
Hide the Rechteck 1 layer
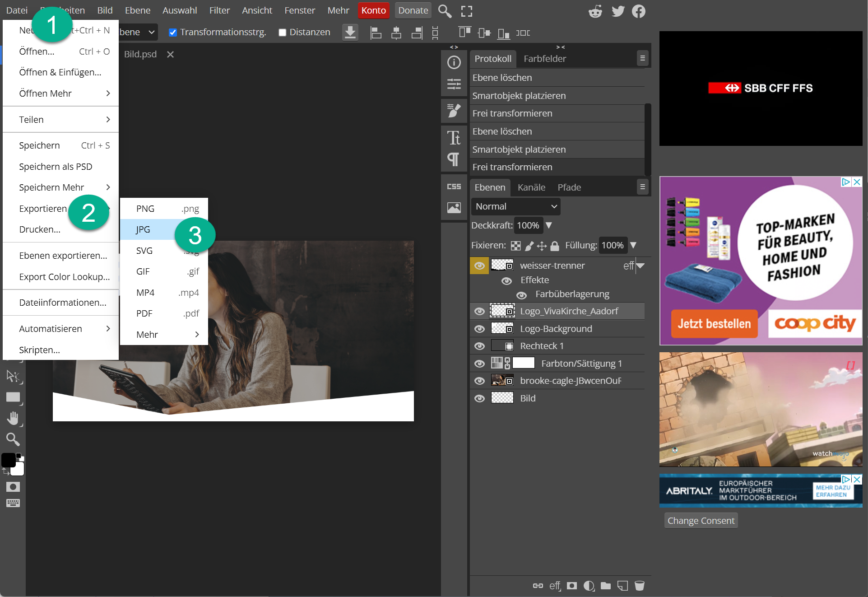coord(479,346)
